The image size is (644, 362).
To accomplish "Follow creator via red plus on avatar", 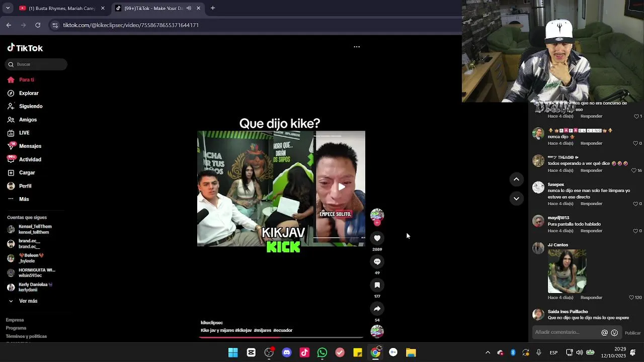I will point(377,223).
